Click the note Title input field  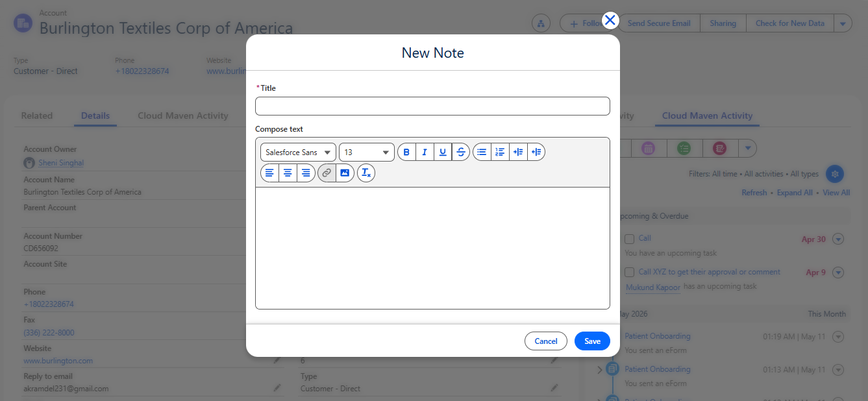tap(432, 106)
